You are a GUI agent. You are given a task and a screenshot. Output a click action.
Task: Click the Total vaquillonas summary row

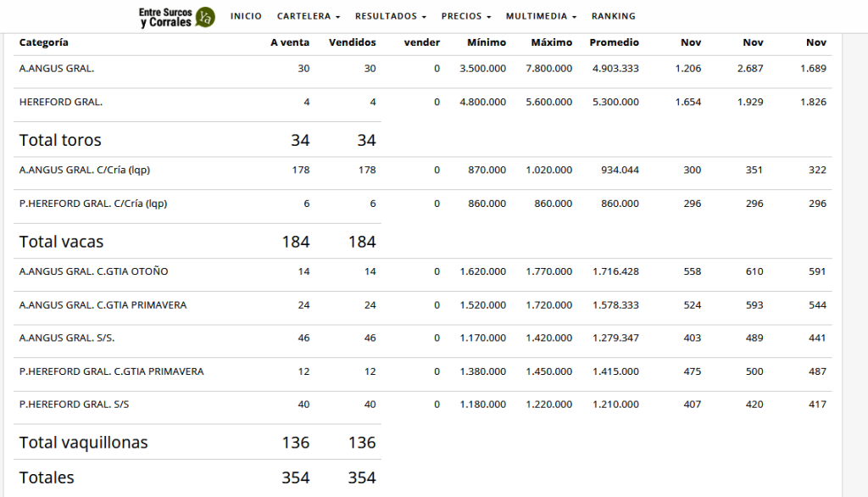(x=198, y=442)
